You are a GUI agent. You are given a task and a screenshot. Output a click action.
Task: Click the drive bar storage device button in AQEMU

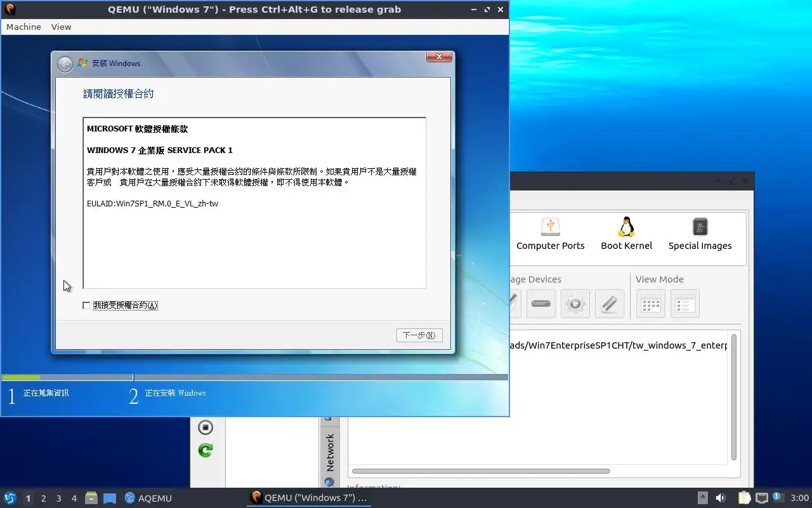point(541,304)
